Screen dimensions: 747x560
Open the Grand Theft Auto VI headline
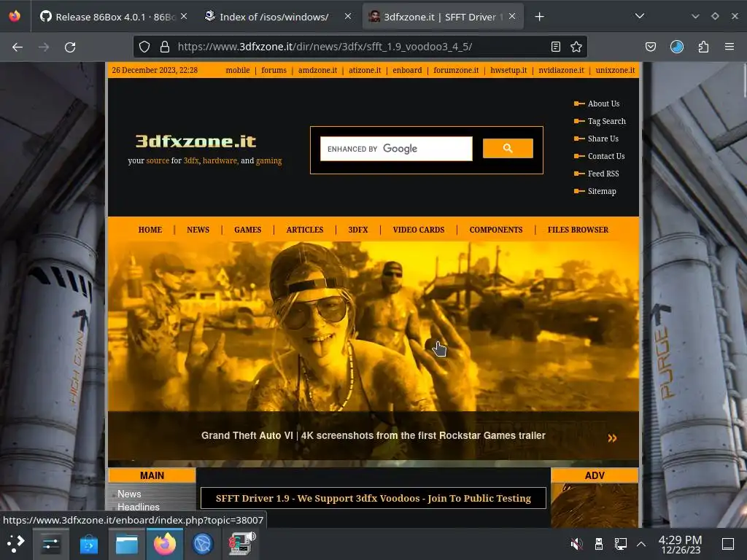[x=373, y=435]
